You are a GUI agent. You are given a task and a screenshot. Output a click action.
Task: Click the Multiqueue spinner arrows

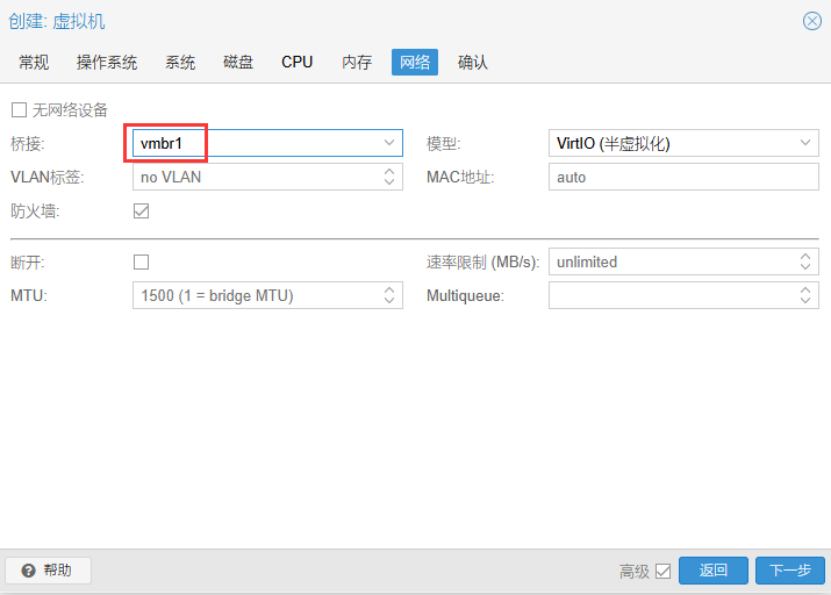tap(806, 295)
